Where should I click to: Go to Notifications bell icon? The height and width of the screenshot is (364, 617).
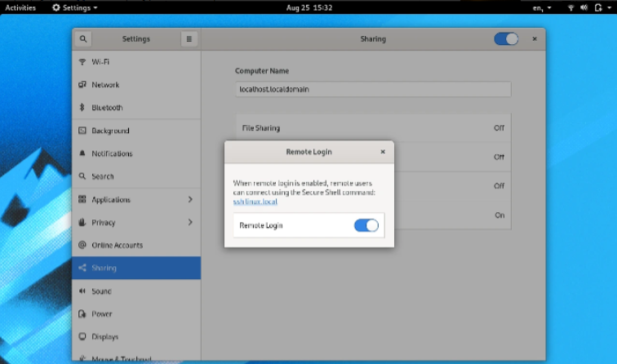[x=82, y=153]
